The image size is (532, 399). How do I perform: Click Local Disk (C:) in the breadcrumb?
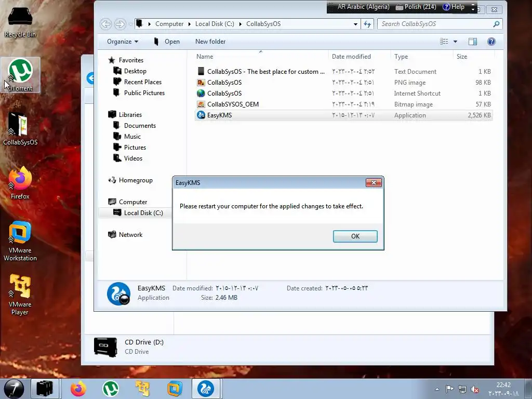pyautogui.click(x=215, y=24)
